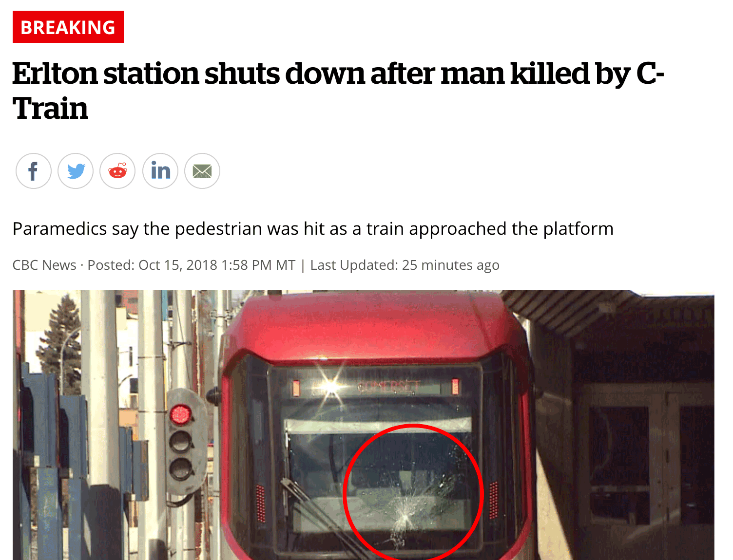
Task: Click the Posted Oct 15, 2018 timestamp
Action: (192, 265)
